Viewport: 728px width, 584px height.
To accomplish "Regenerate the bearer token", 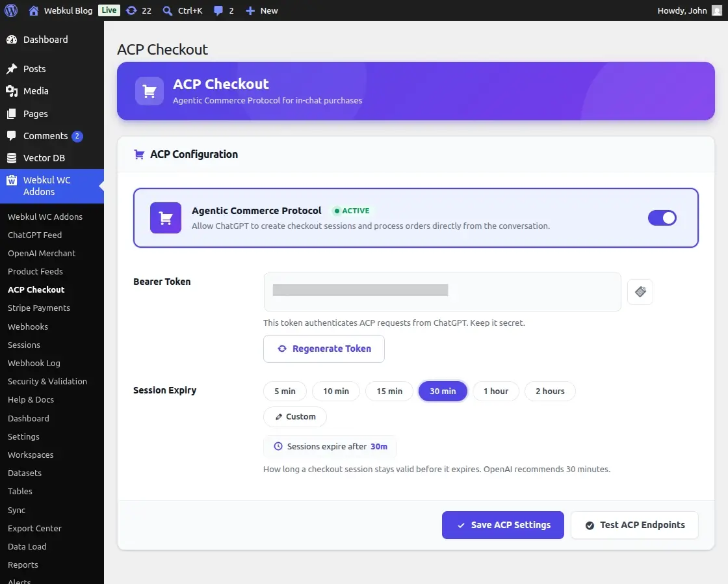I will (324, 349).
